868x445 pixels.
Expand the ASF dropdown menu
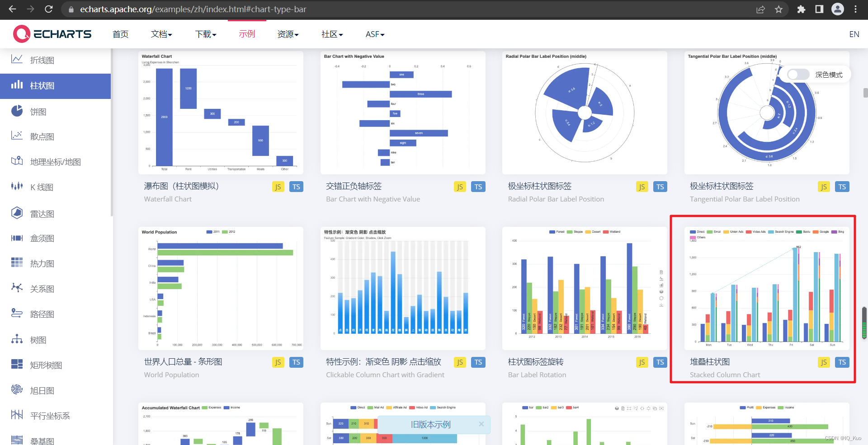375,34
